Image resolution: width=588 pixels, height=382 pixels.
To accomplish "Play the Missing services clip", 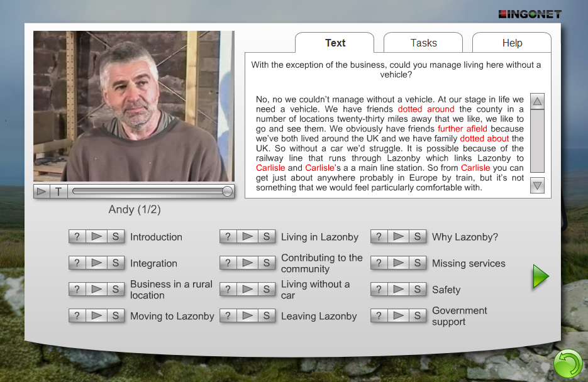I will coord(398,263).
